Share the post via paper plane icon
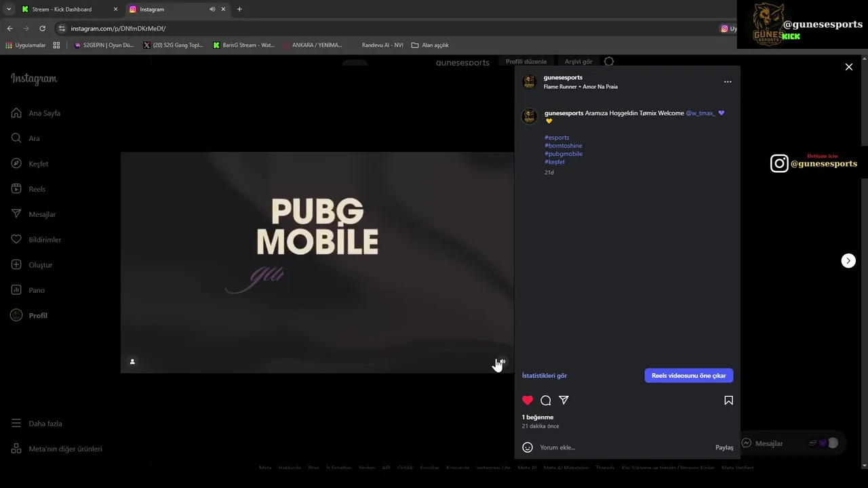The height and width of the screenshot is (488, 868). coord(564,401)
